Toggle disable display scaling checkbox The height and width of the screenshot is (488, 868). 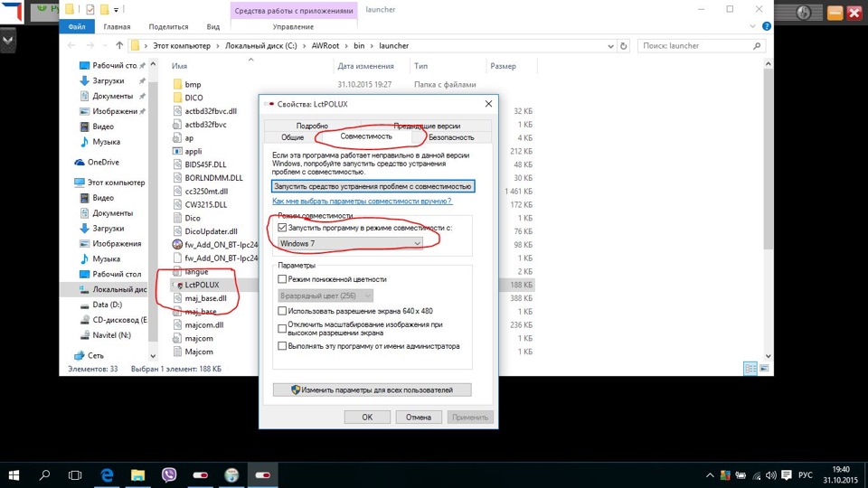coord(282,329)
